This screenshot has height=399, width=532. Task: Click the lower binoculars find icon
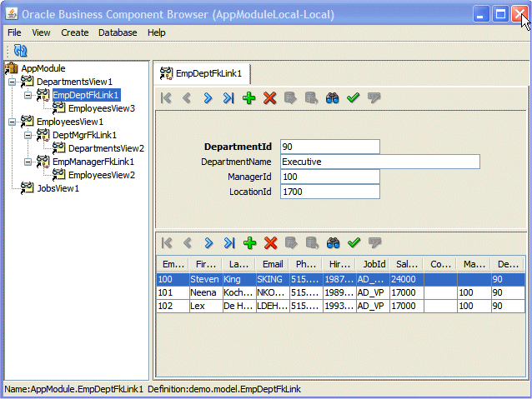pyautogui.click(x=333, y=243)
